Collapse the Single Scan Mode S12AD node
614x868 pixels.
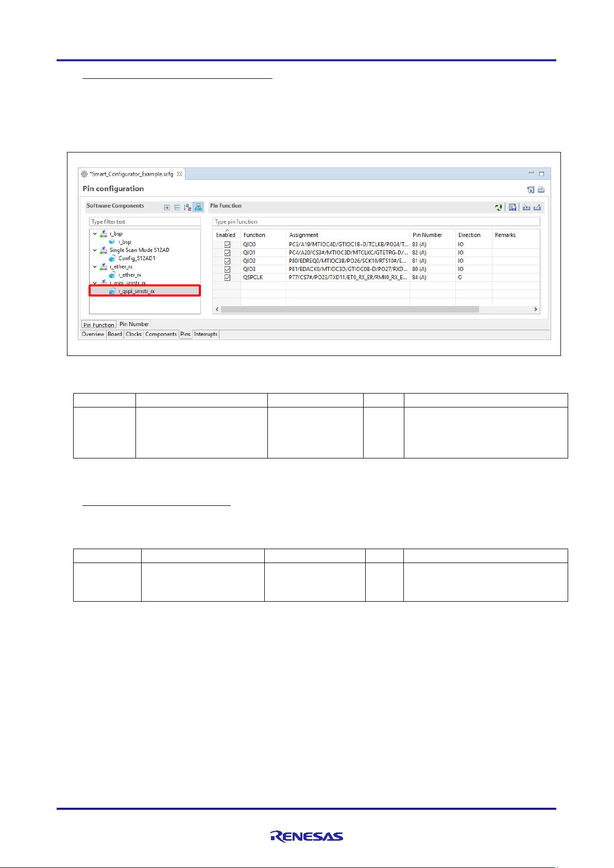click(x=95, y=250)
